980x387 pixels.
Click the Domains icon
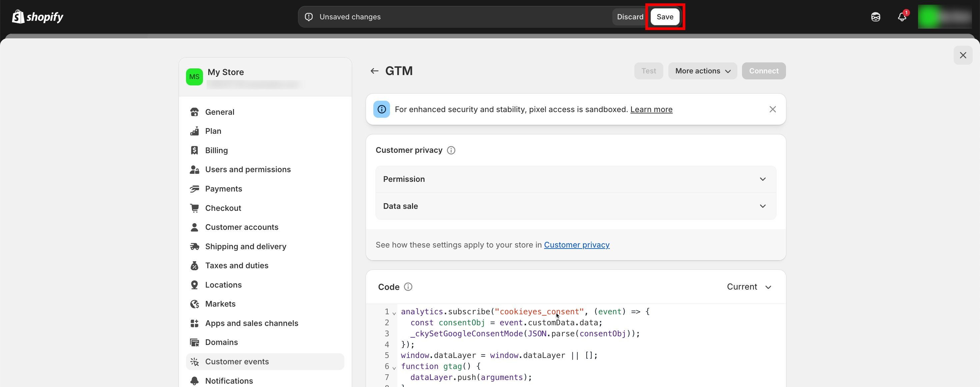pos(194,342)
